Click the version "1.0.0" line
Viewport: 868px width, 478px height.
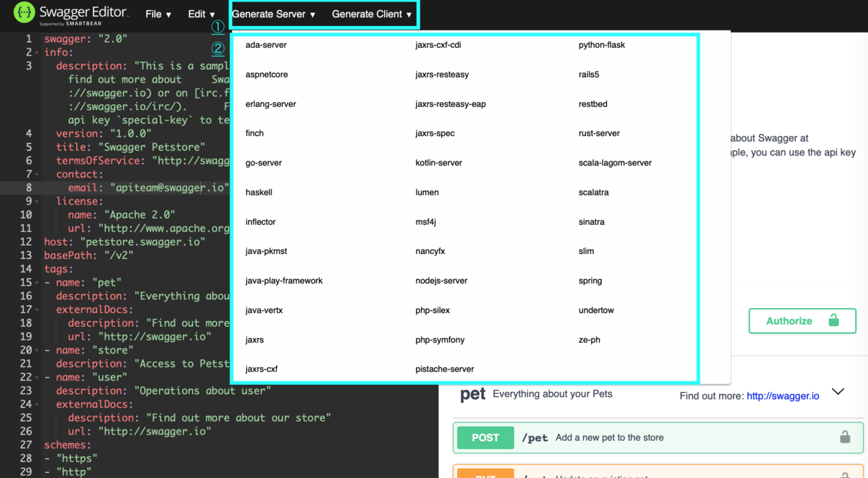point(103,133)
